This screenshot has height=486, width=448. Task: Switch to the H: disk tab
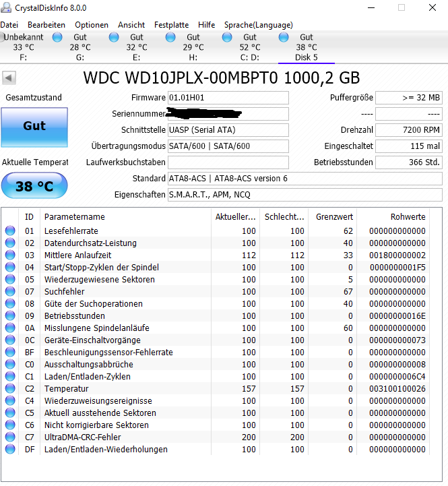point(193,47)
